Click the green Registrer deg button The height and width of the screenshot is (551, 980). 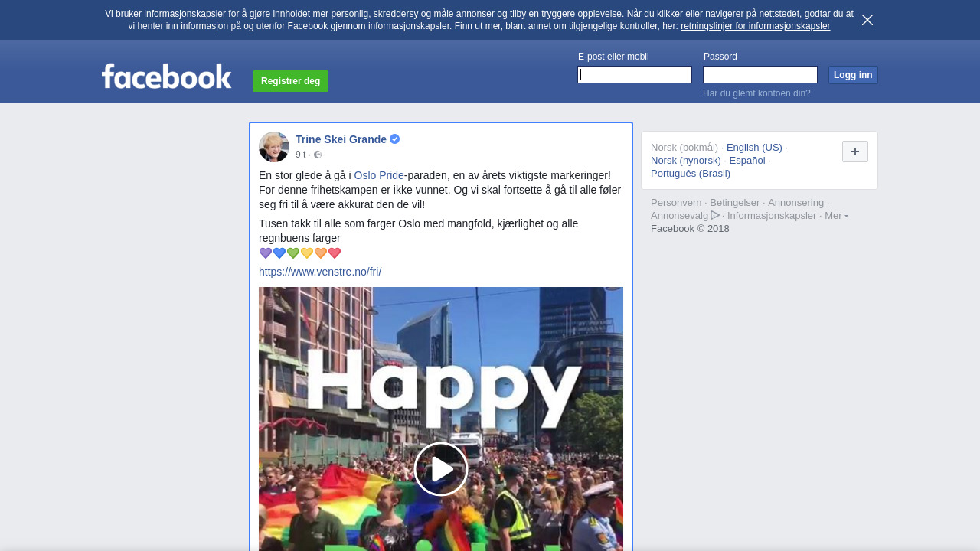[x=291, y=81]
